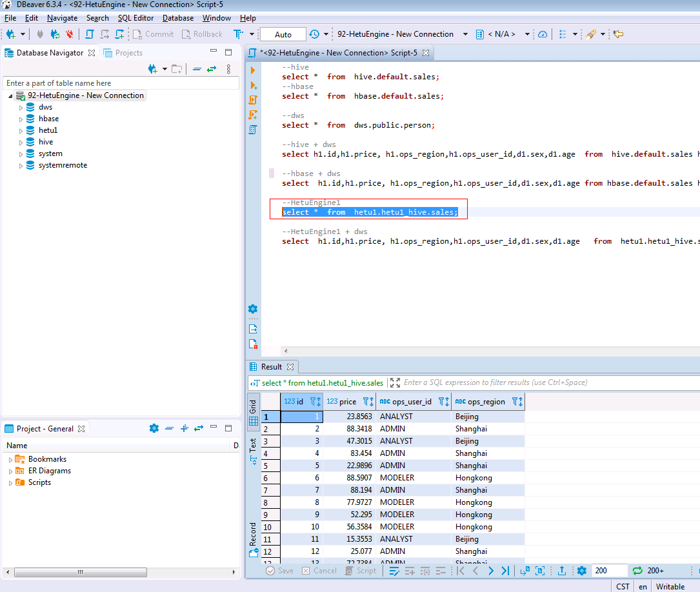This screenshot has height=592, width=700.
Task: Go to the next result row
Action: 491,571
